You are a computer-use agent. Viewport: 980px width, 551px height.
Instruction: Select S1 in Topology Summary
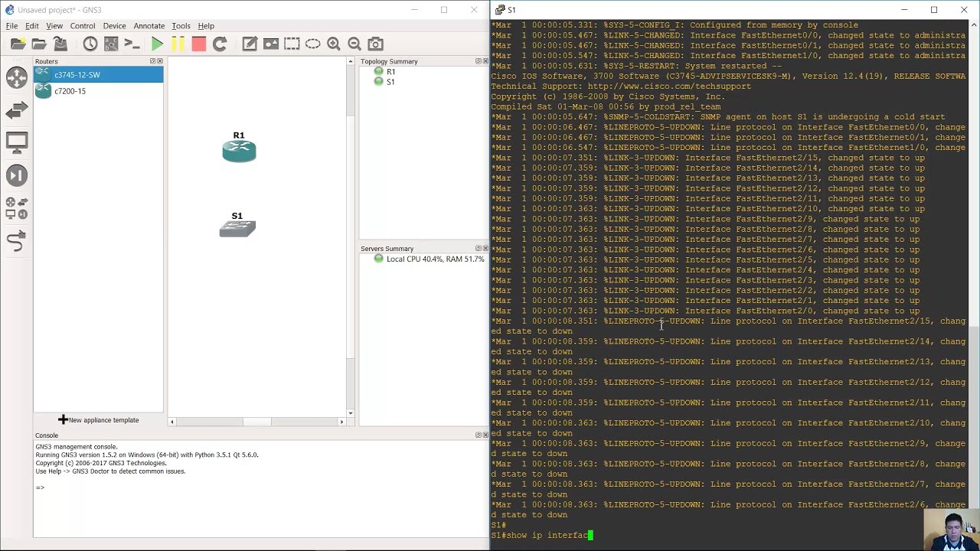[384, 82]
